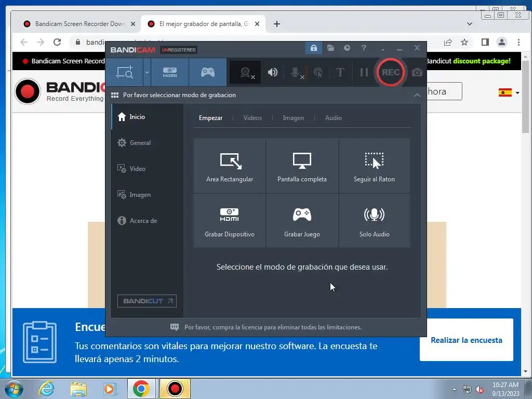
Task: Open Imagen settings in sidebar
Action: pyautogui.click(x=148, y=195)
